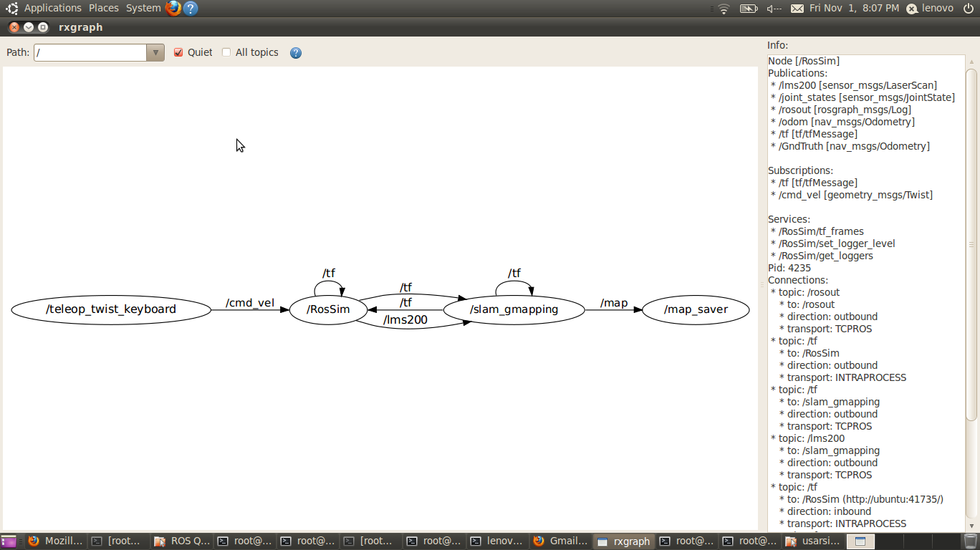The height and width of the screenshot is (550, 980).
Task: Switch to the lenov... terminal taskbar button
Action: (497, 541)
